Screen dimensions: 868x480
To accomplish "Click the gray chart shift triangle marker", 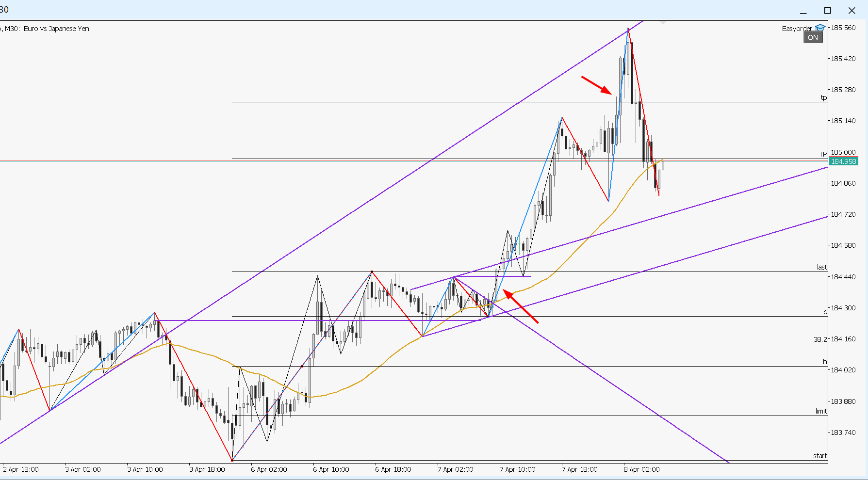I will click(663, 22).
